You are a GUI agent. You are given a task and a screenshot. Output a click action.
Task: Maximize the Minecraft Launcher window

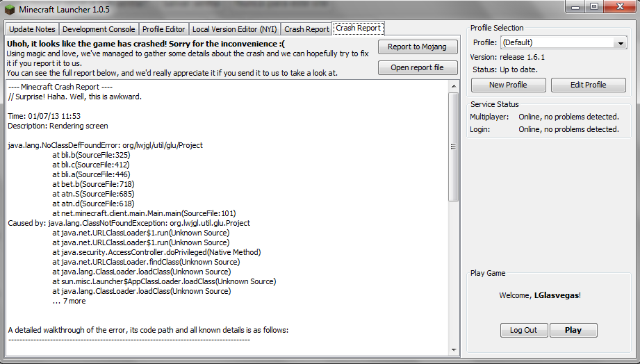click(x=594, y=6)
